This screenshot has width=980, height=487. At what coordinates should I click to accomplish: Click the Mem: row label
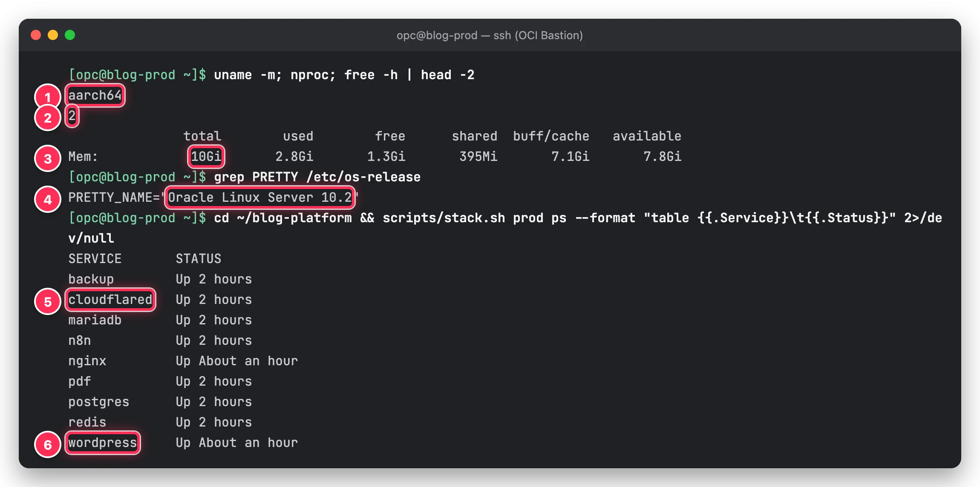coord(83,157)
